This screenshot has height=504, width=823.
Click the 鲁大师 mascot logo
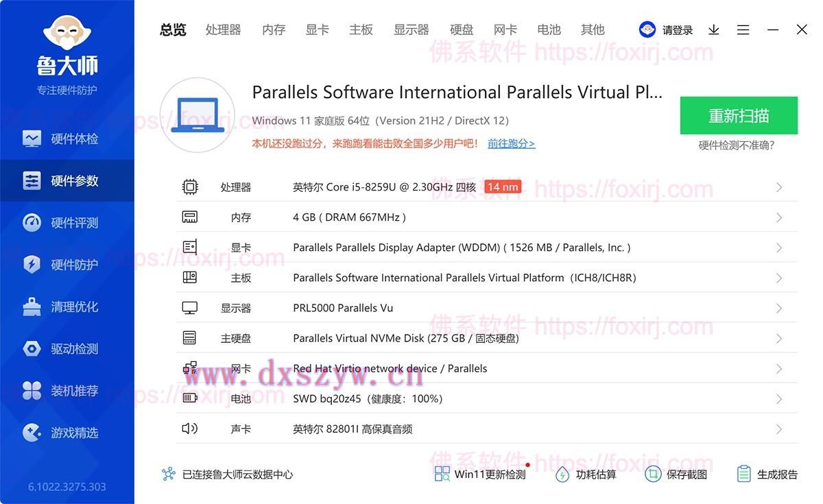[x=67, y=32]
